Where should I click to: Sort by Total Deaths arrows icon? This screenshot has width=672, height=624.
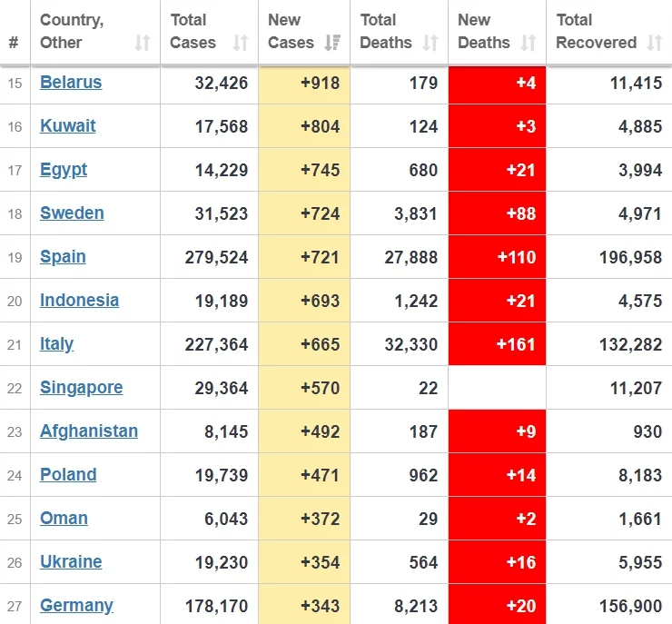click(430, 43)
